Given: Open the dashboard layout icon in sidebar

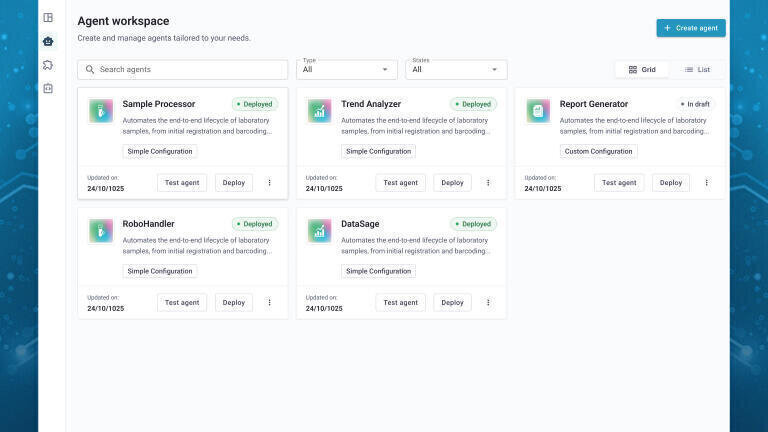Looking at the screenshot, I should click(x=48, y=18).
